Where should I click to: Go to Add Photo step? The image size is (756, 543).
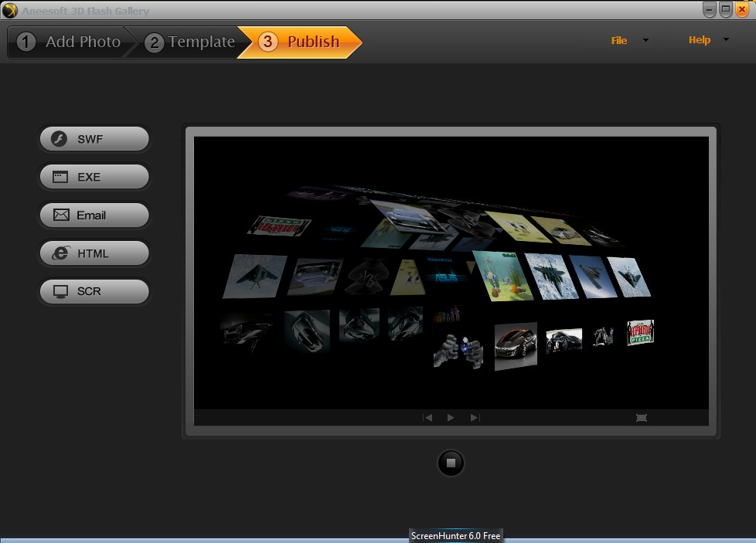(69, 42)
